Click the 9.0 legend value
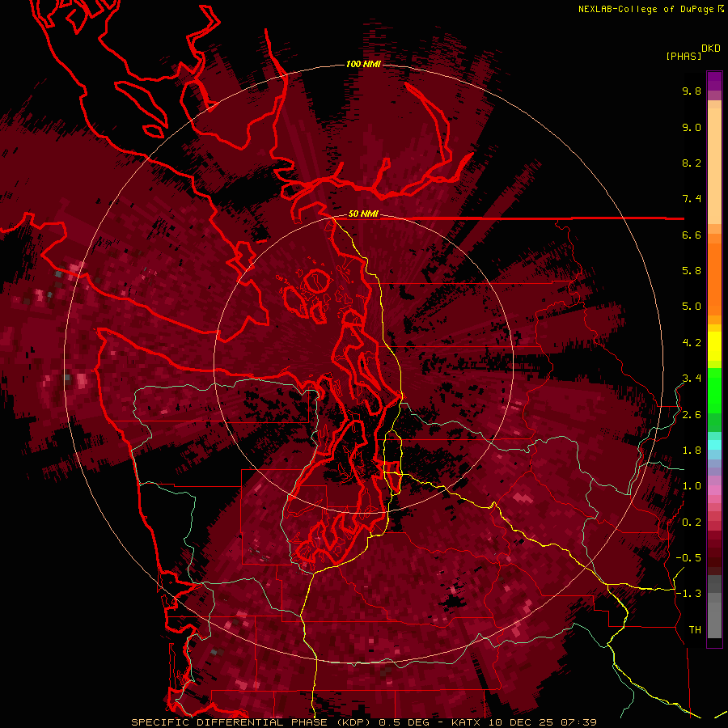Viewport: 728px width, 728px height. coord(692,127)
